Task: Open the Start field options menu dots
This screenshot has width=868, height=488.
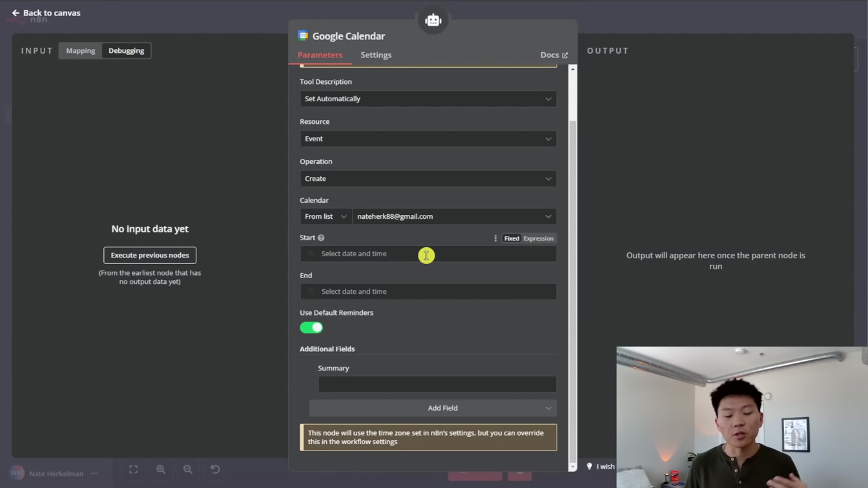Action: point(495,238)
